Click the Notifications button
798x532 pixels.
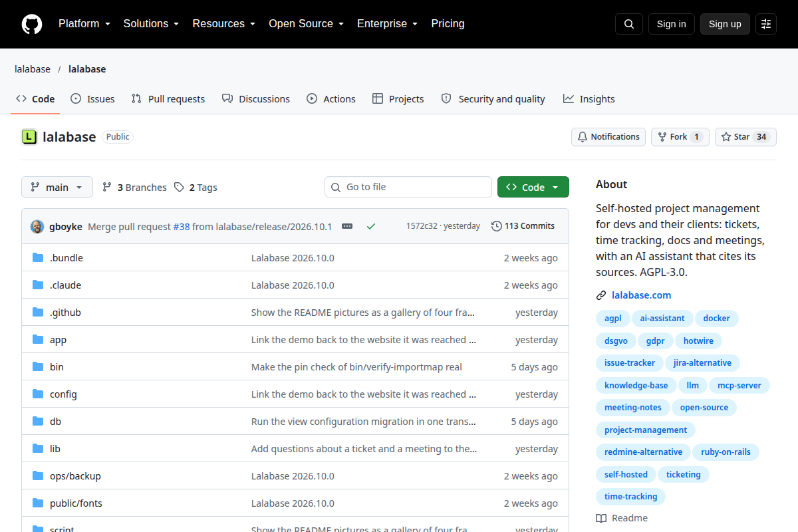(608, 137)
